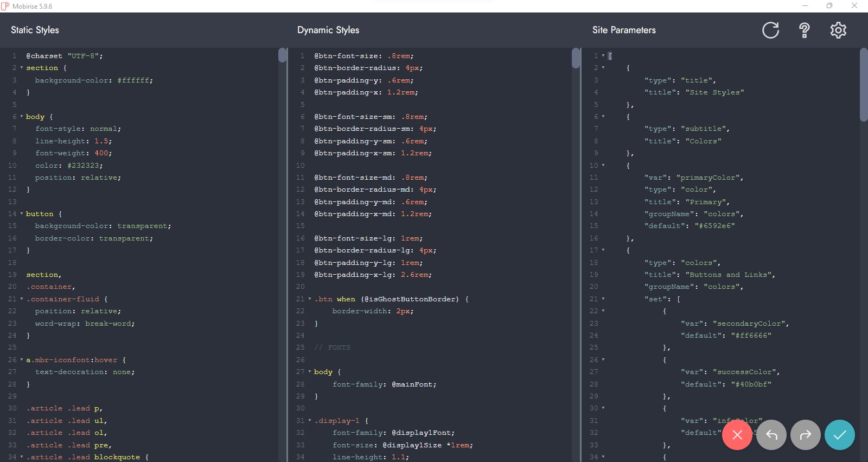This screenshot has height=462, width=868.
Task: Click the Static Styles vertical scrollbar thumb
Action: click(282, 55)
